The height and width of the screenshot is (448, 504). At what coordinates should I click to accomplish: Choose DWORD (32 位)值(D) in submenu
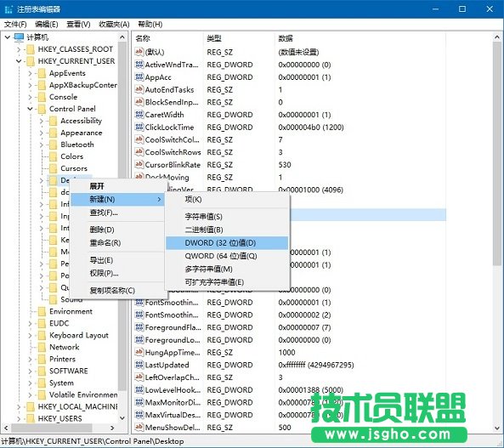point(227,243)
